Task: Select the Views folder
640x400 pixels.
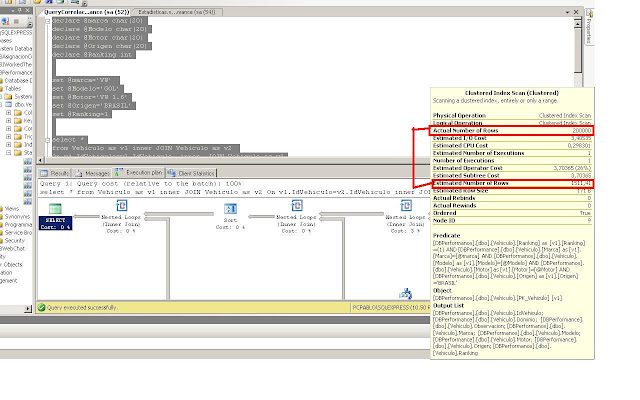Action: coord(11,209)
